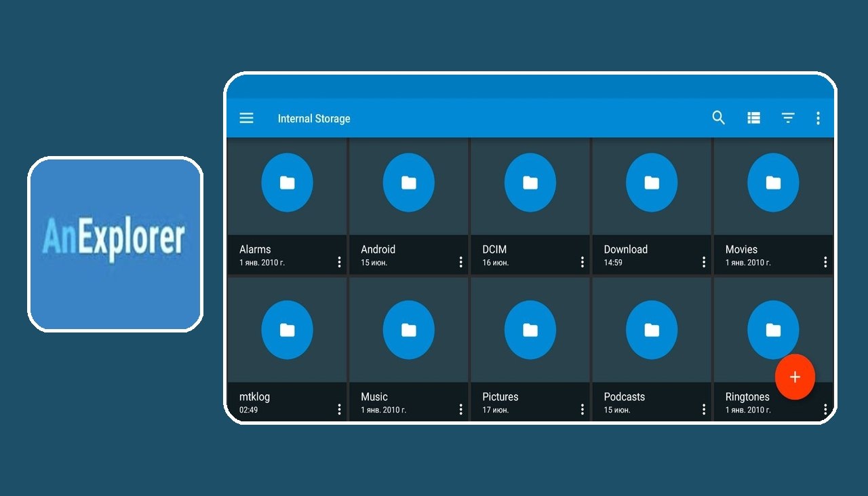
Task: Select the Music folder name
Action: (x=374, y=397)
